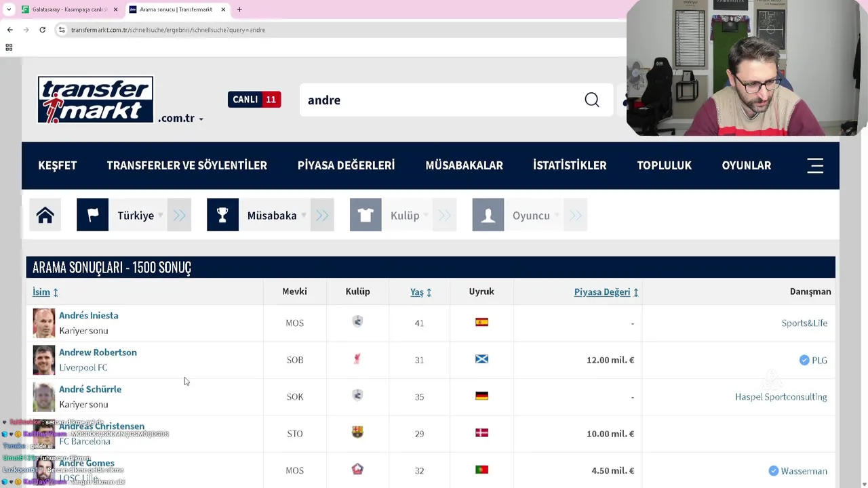Click Liverpool club crest in Robertson row
This screenshot has height=488, width=868.
[357, 359]
